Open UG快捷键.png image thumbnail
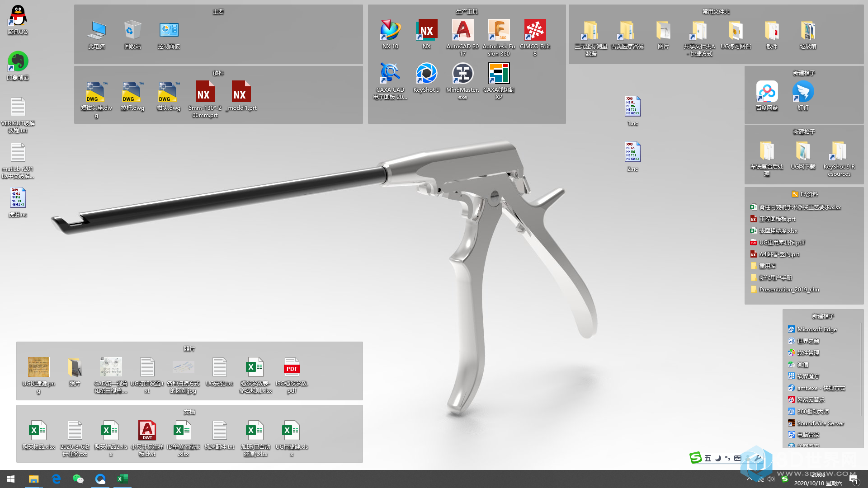 (38, 375)
